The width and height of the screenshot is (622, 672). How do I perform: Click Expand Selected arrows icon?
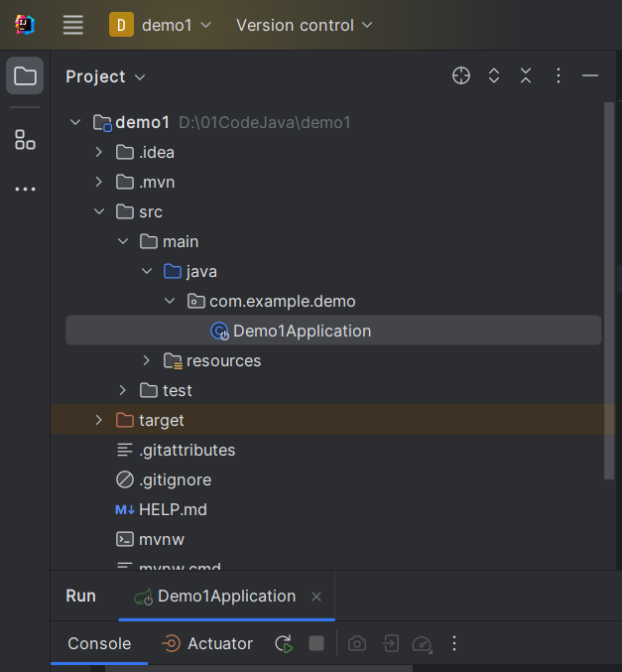click(x=494, y=75)
